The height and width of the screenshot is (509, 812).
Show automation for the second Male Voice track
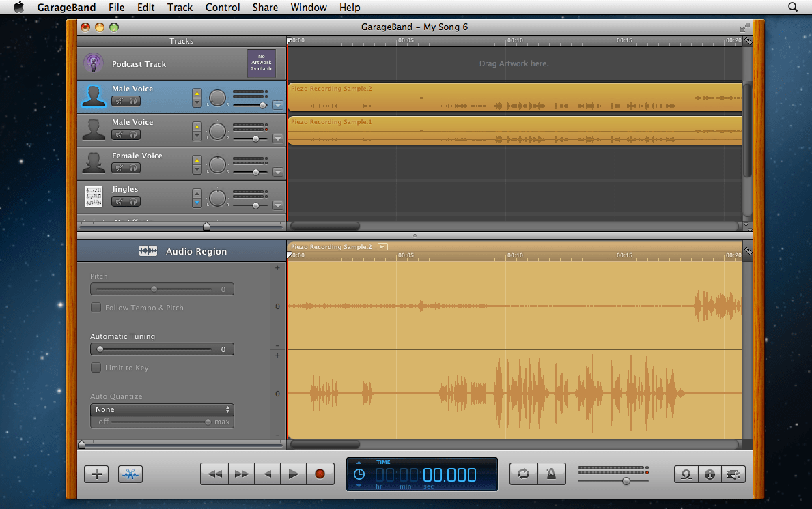click(278, 139)
